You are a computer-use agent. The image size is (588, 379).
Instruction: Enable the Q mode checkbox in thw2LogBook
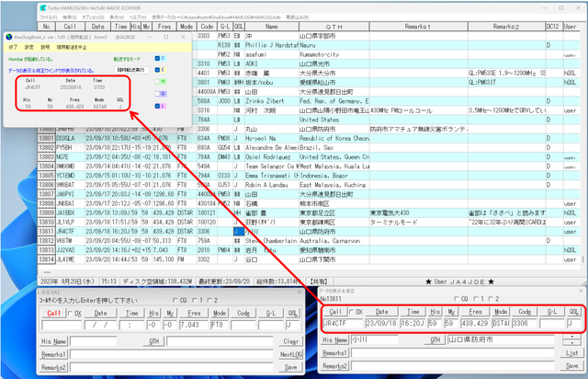(x=157, y=94)
